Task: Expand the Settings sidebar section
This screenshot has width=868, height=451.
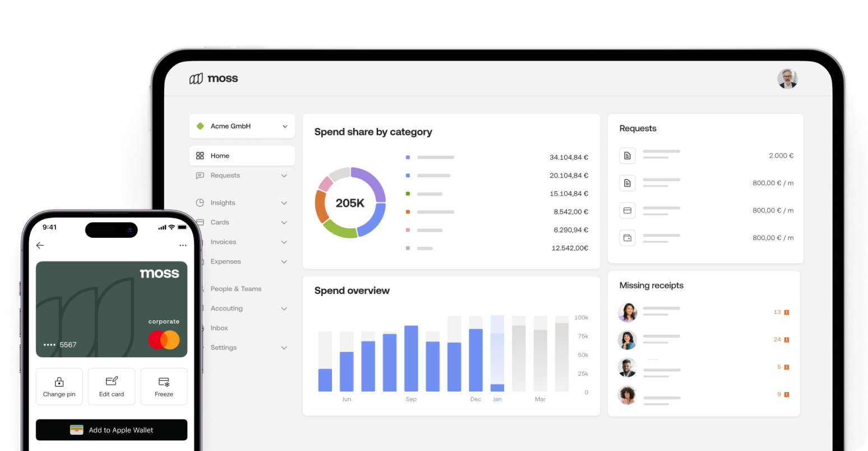Action: (x=284, y=348)
